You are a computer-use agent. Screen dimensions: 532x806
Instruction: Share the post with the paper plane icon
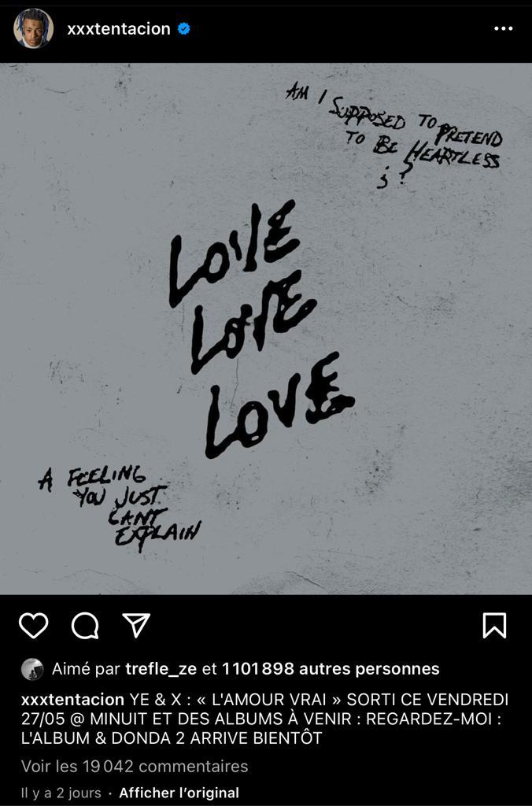click(x=136, y=626)
